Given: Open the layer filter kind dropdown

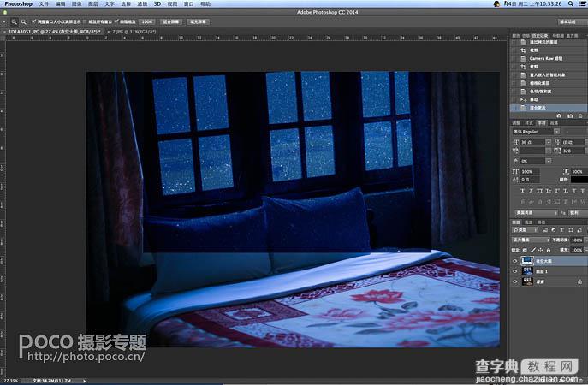Looking at the screenshot, I should tap(525, 230).
